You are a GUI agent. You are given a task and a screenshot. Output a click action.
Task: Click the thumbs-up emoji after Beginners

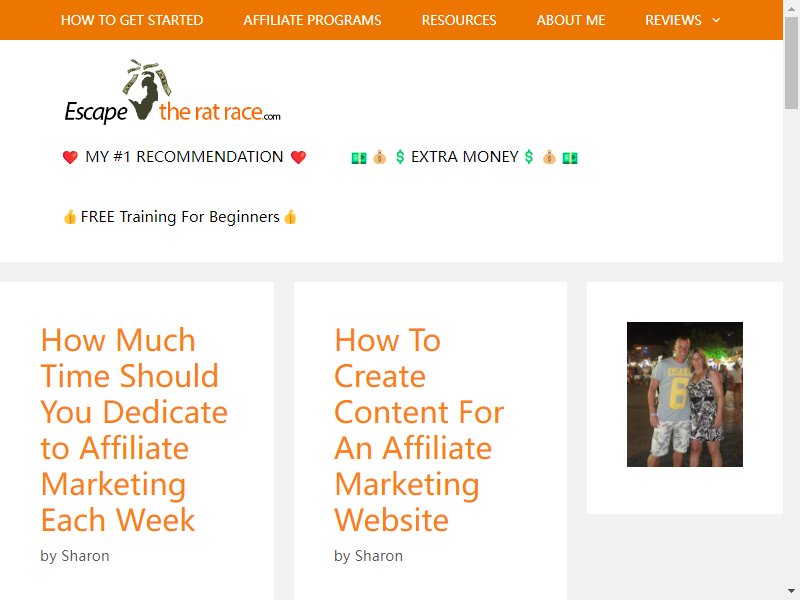(290, 217)
